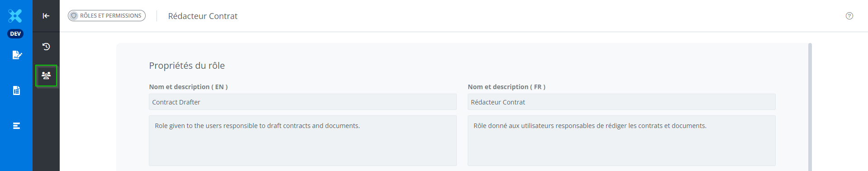868x171 pixels.
Task: Click the shield icon inside the breadcrumb chip
Action: [x=74, y=16]
